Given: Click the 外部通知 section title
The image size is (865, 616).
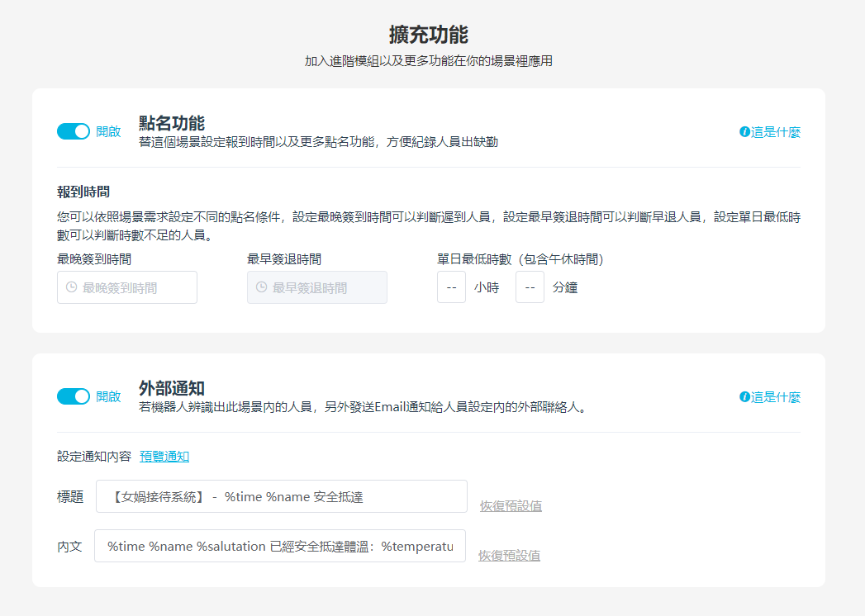Looking at the screenshot, I should coord(172,388).
